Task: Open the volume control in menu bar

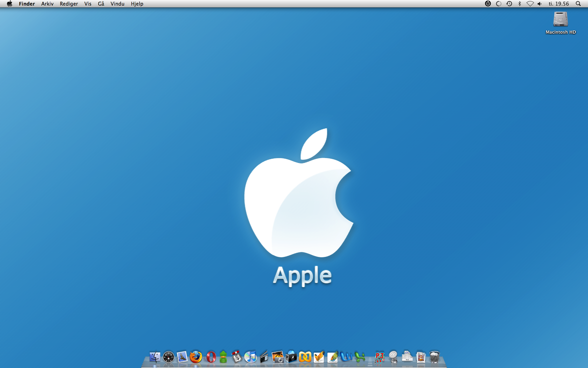Action: (x=540, y=4)
